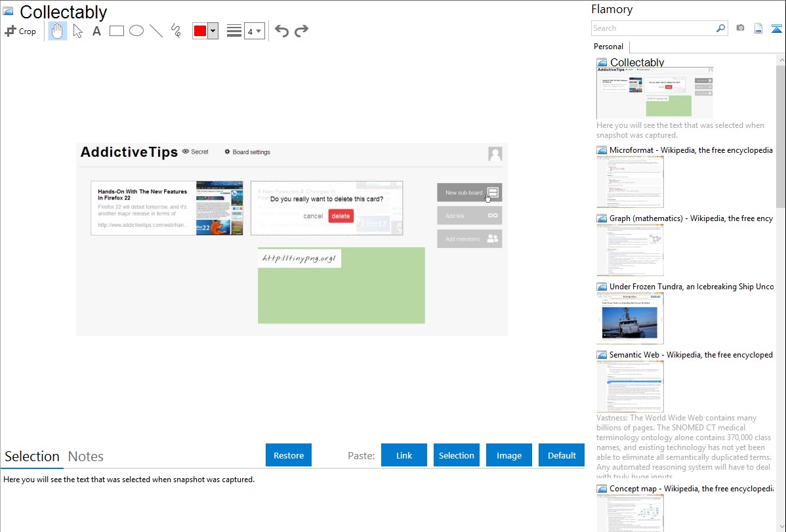Click the line thickness icon

(234, 31)
